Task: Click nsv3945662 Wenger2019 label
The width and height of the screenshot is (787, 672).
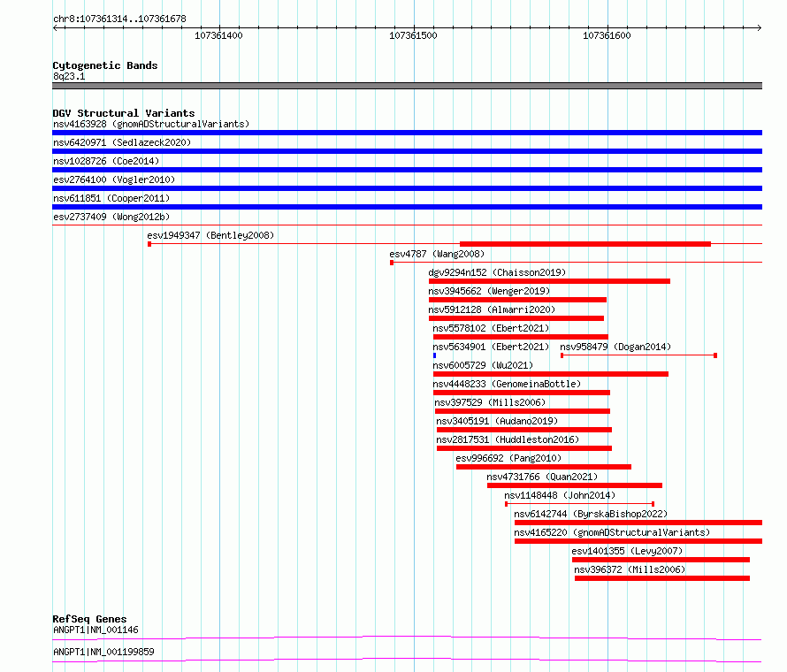Action: [x=489, y=291]
